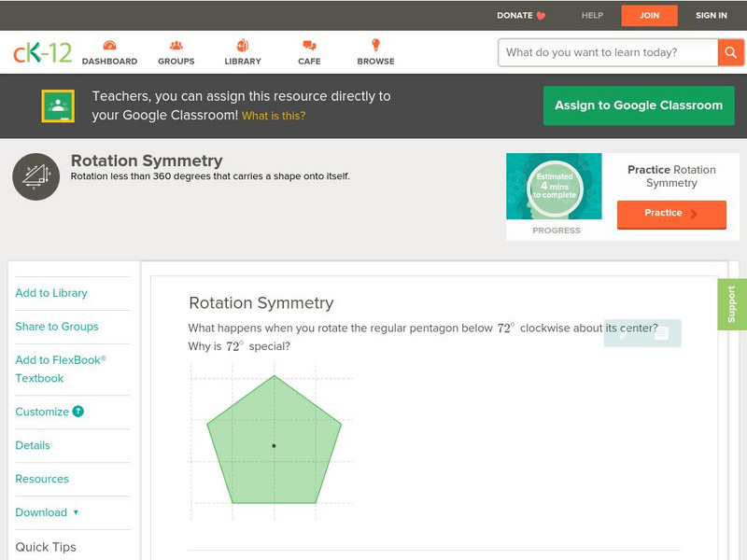747x560 pixels.
Task: Click Share to Groups
Action: [57, 327]
